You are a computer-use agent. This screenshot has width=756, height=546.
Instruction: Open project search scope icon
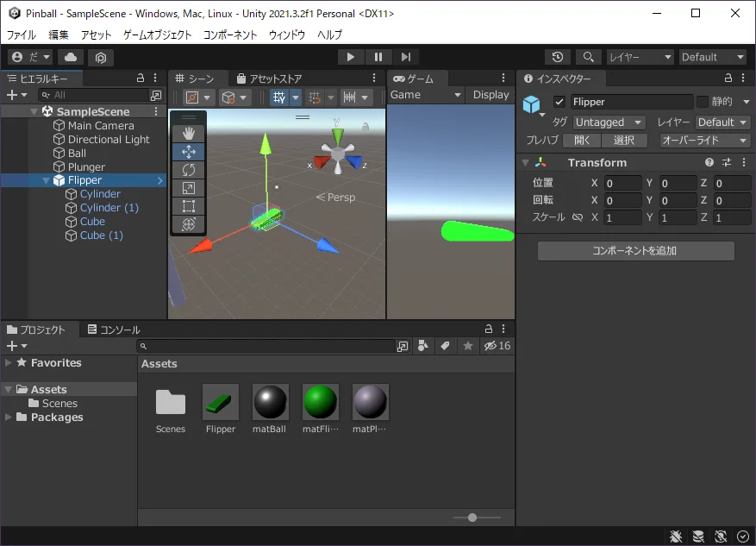(402, 346)
